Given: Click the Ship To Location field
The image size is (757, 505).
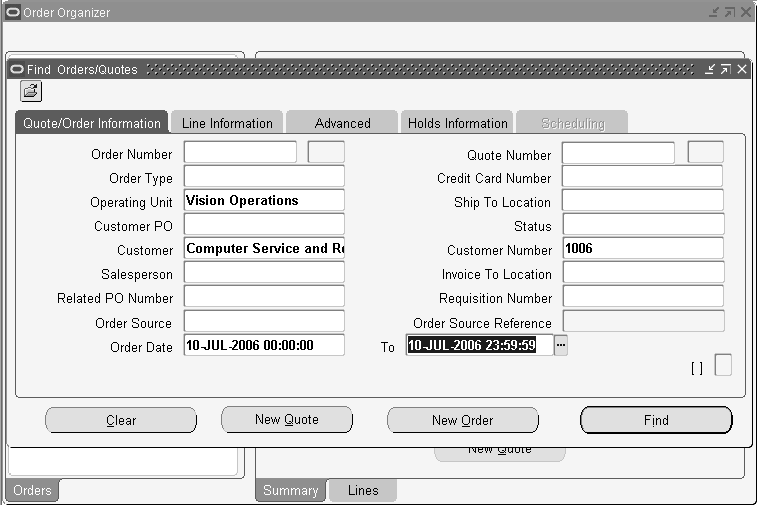Looking at the screenshot, I should (643, 200).
